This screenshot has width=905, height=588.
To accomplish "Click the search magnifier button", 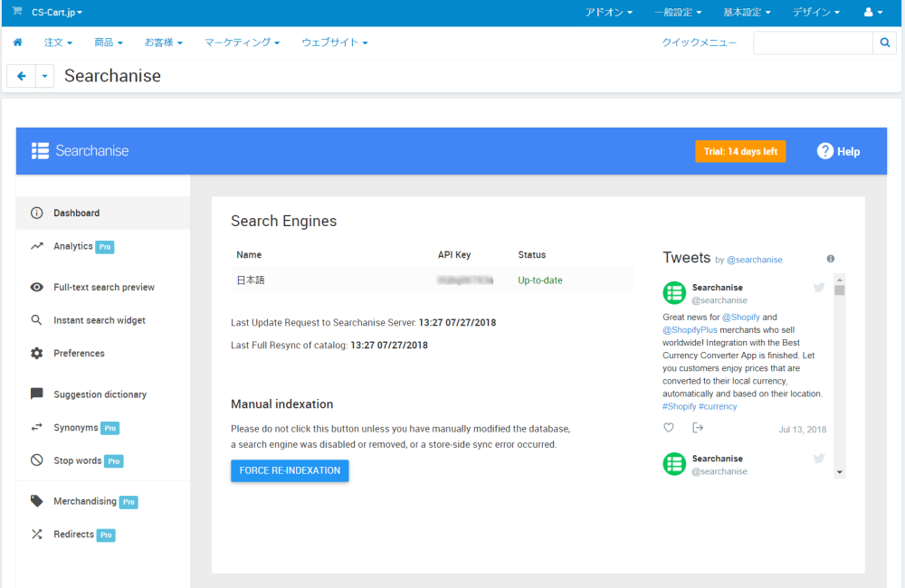I will 885,43.
